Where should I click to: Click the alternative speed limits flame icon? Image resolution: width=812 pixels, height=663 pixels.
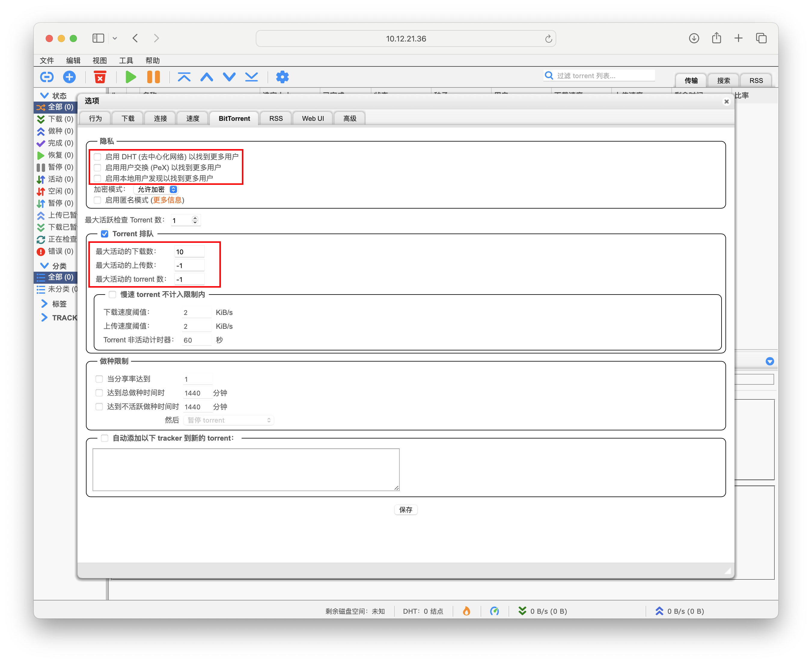pos(466,611)
